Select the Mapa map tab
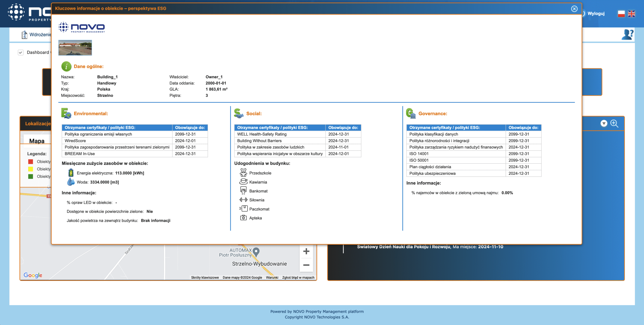 pyautogui.click(x=37, y=141)
